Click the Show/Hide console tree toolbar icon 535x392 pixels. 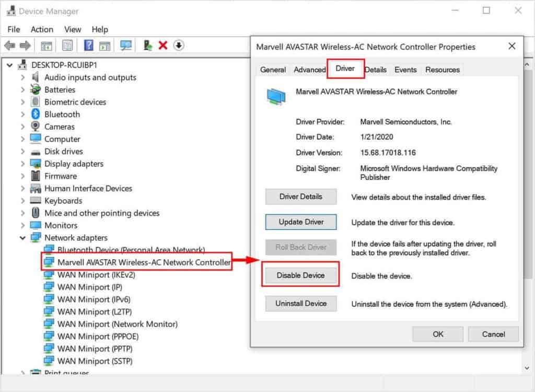[x=45, y=45]
